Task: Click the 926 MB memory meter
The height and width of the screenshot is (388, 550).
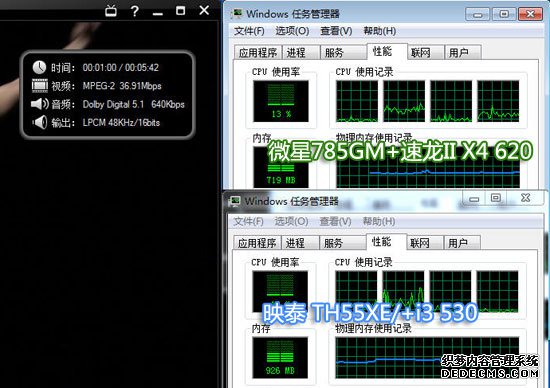Action: 280,358
